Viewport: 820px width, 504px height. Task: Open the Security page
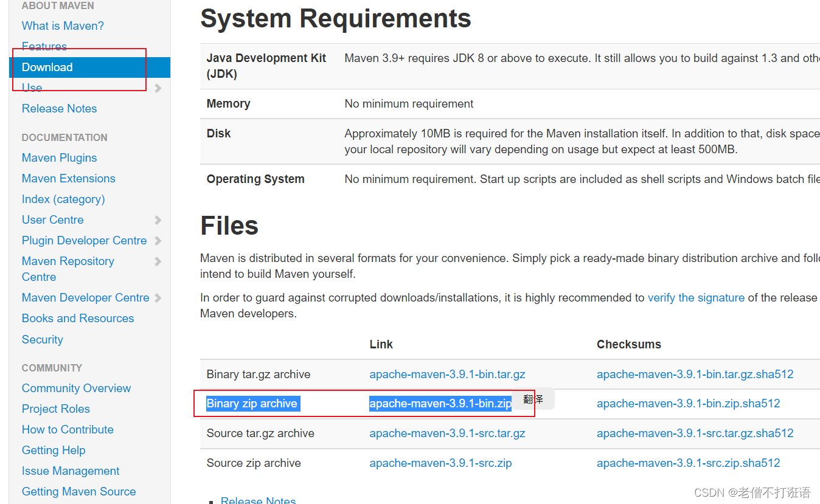[42, 339]
